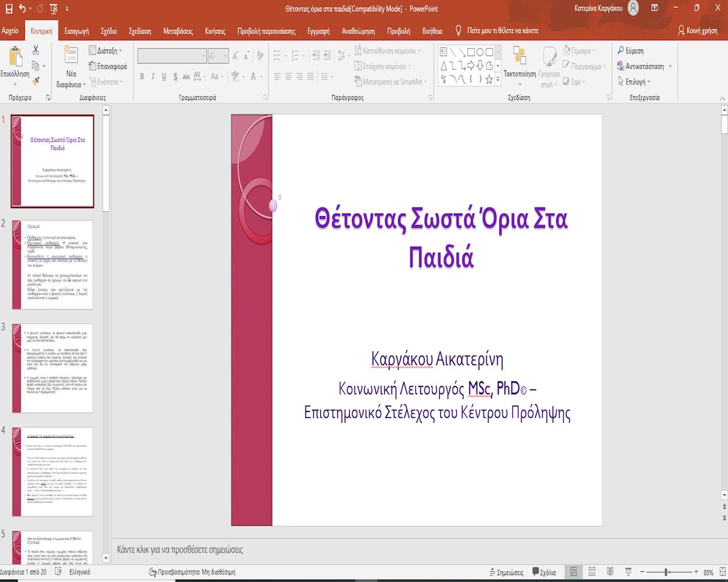Click the Cut scissors icon
The width and height of the screenshot is (728, 582).
pos(36,51)
